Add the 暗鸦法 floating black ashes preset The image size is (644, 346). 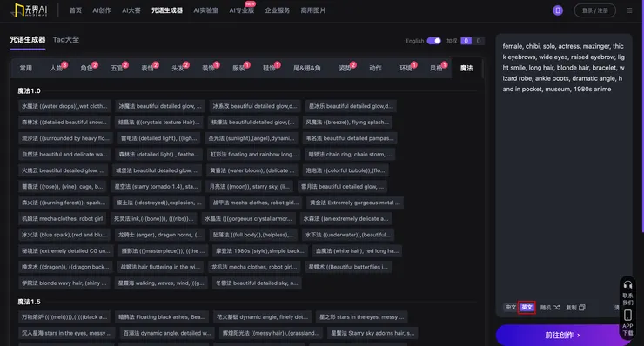(x=162, y=316)
